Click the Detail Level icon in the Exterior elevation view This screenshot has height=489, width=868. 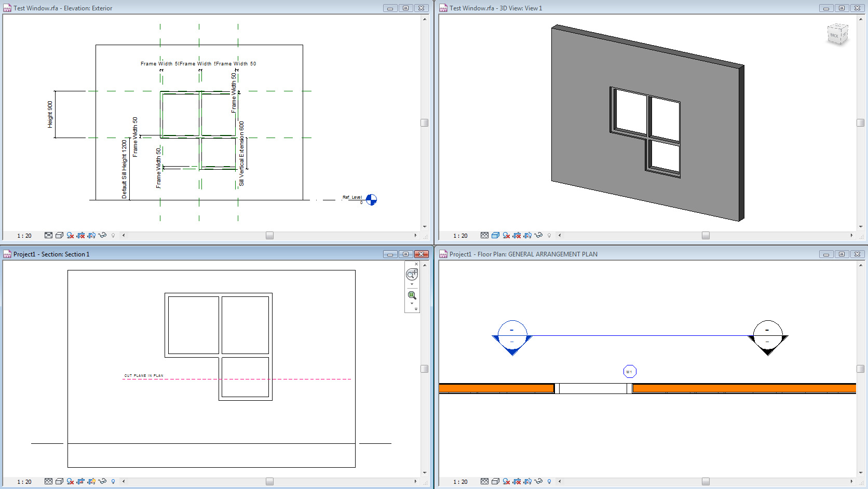point(48,235)
